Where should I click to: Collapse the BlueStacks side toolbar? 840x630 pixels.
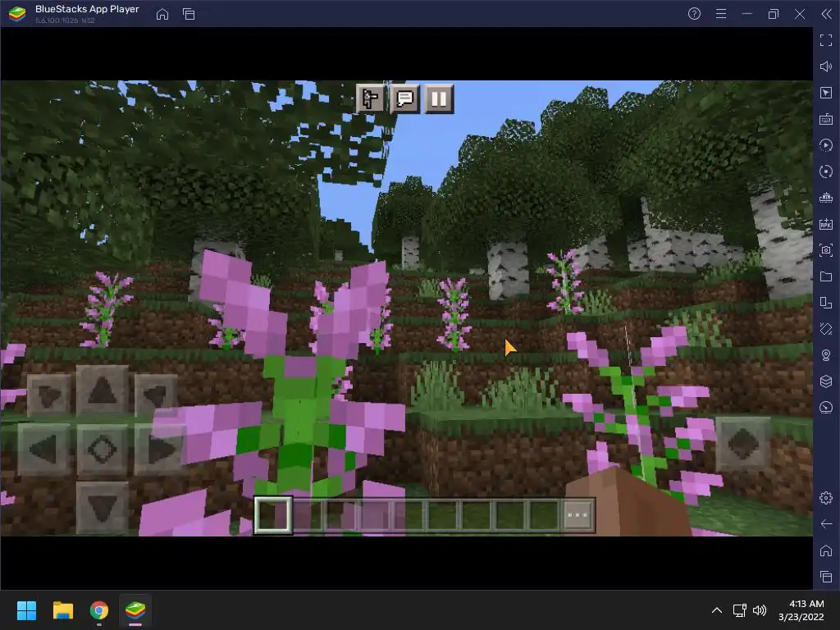pyautogui.click(x=826, y=14)
